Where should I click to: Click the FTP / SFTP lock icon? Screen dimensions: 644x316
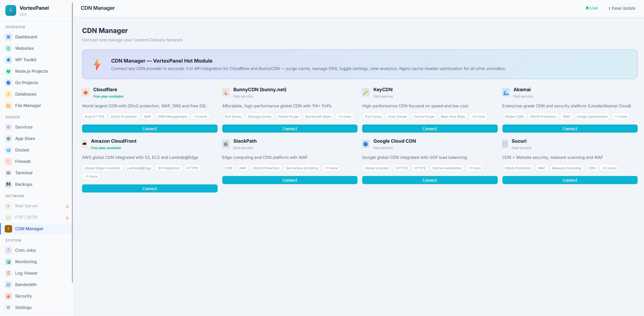[x=67, y=217]
